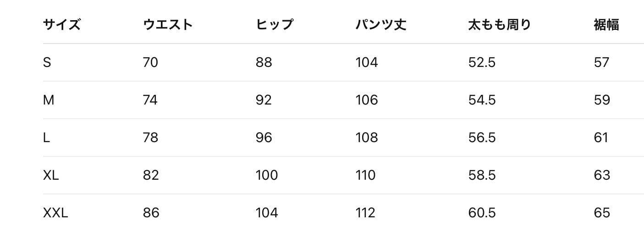Click the M size row label

click(x=49, y=100)
